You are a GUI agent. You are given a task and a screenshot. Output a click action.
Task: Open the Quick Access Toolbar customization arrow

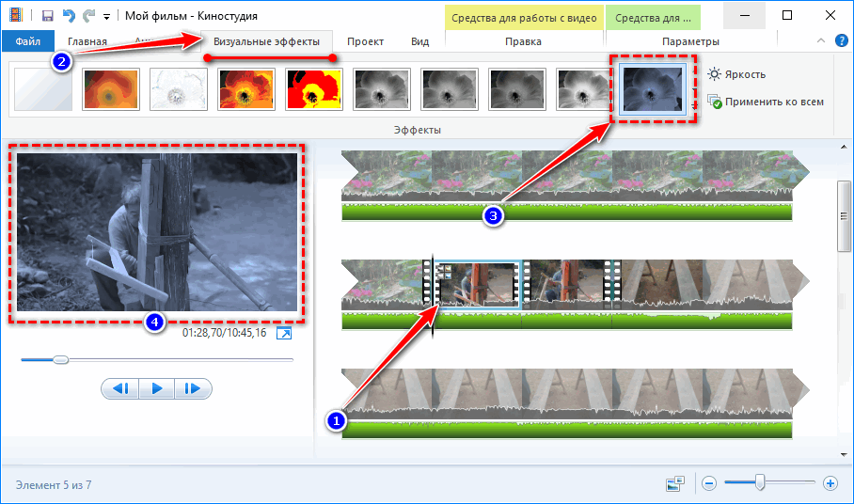107,17
